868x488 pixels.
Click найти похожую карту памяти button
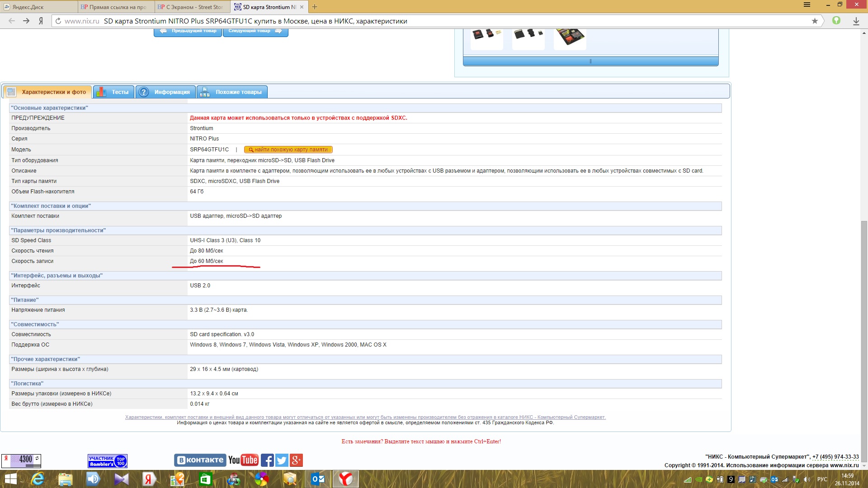288,150
